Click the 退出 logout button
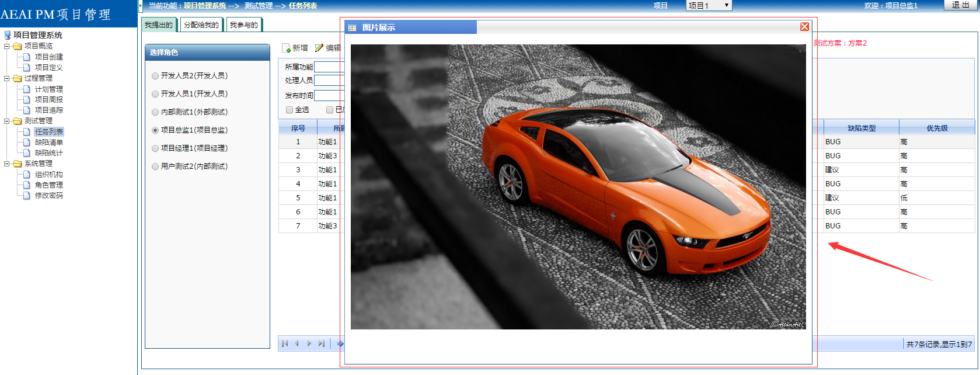980x375 pixels. pyautogui.click(x=960, y=5)
